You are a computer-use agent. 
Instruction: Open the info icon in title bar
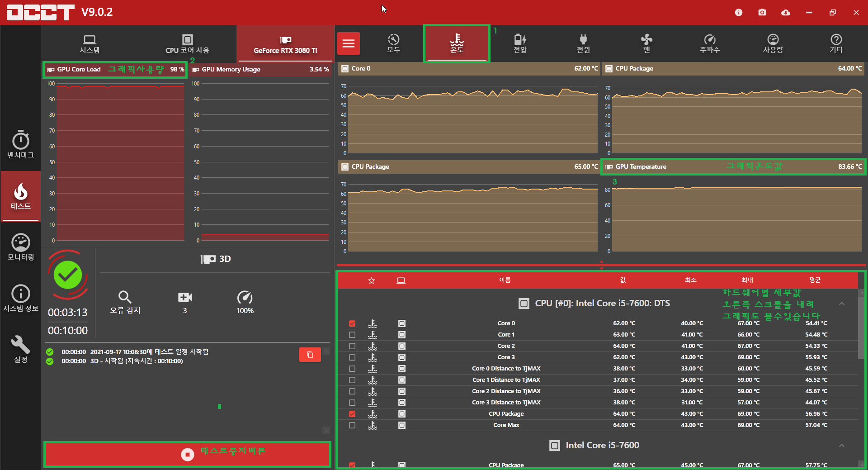click(x=739, y=12)
